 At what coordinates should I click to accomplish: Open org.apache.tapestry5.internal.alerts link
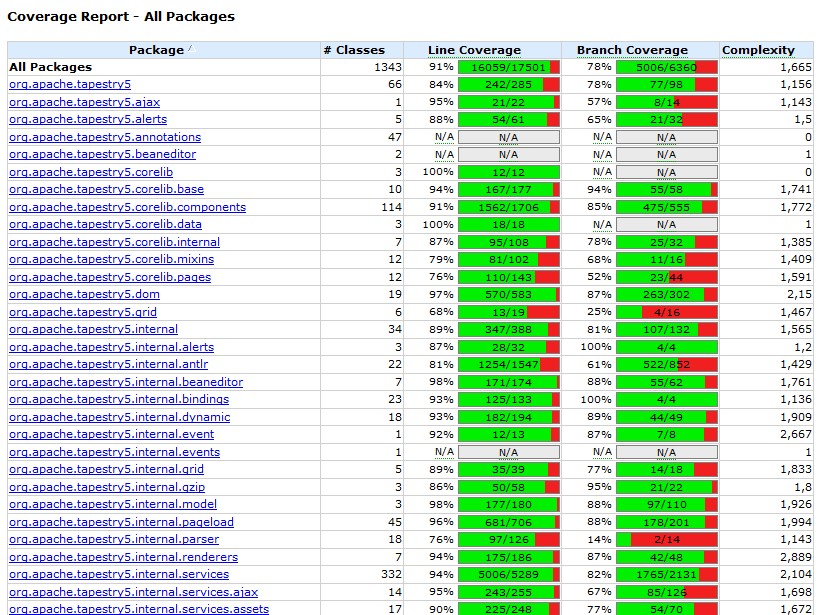click(111, 347)
